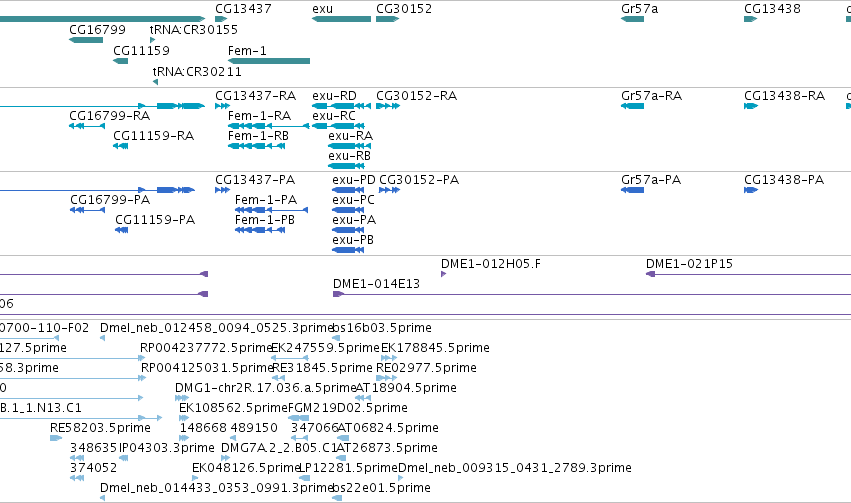Select the CG16799 gene label
The height and width of the screenshot is (503, 851).
(x=97, y=29)
